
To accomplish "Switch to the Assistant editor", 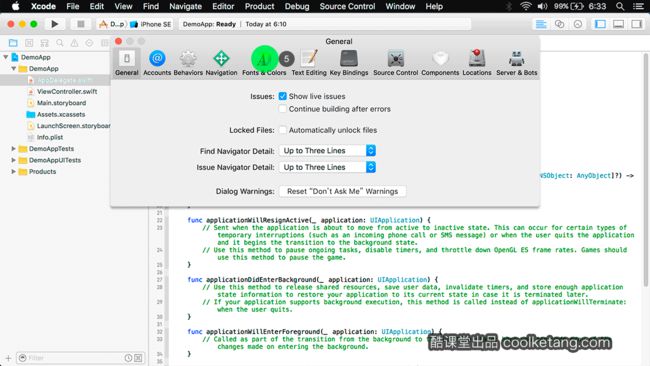I will (x=559, y=24).
